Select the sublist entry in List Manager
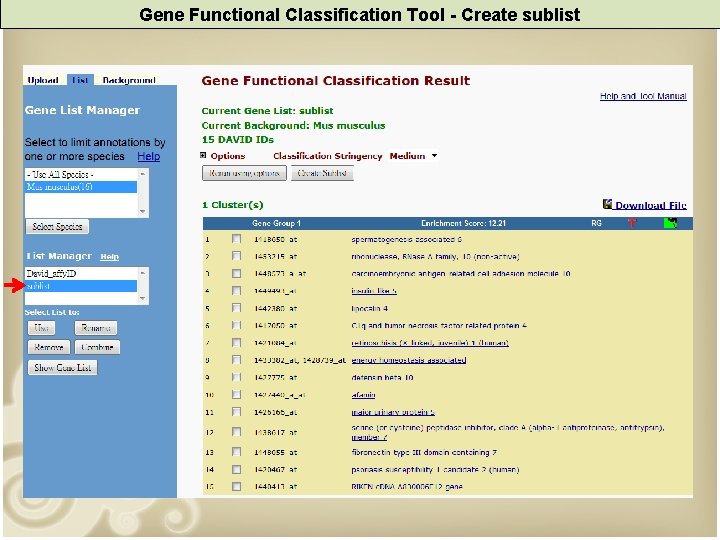The height and width of the screenshot is (540, 720). pyautogui.click(x=81, y=286)
